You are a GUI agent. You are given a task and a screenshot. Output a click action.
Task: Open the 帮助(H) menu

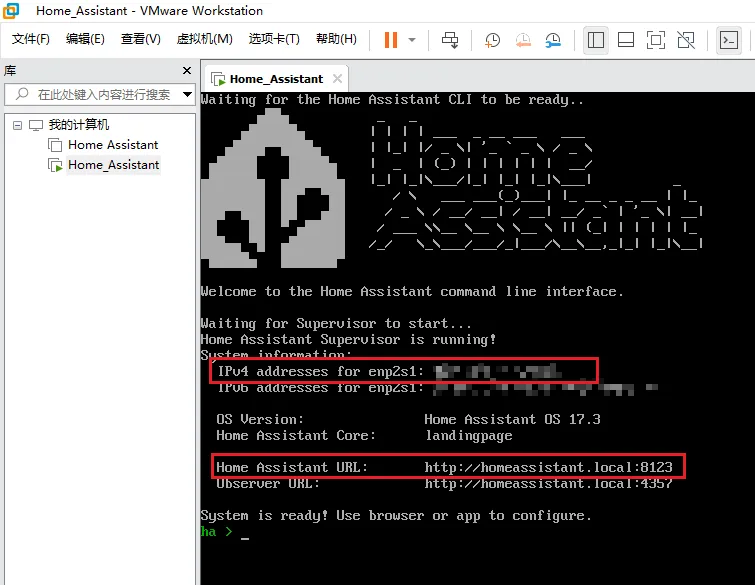point(336,39)
